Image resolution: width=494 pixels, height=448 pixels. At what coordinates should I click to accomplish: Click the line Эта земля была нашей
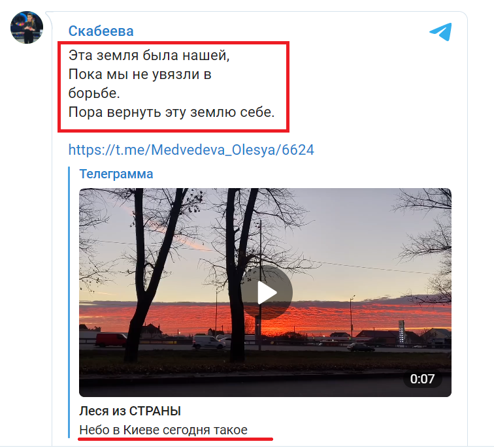point(149,56)
